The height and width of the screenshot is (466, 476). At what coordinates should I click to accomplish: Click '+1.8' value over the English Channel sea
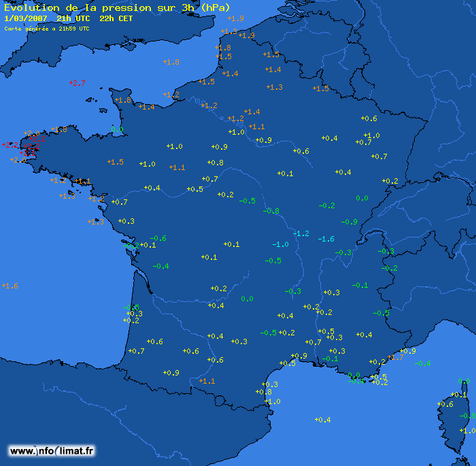[x=171, y=63]
